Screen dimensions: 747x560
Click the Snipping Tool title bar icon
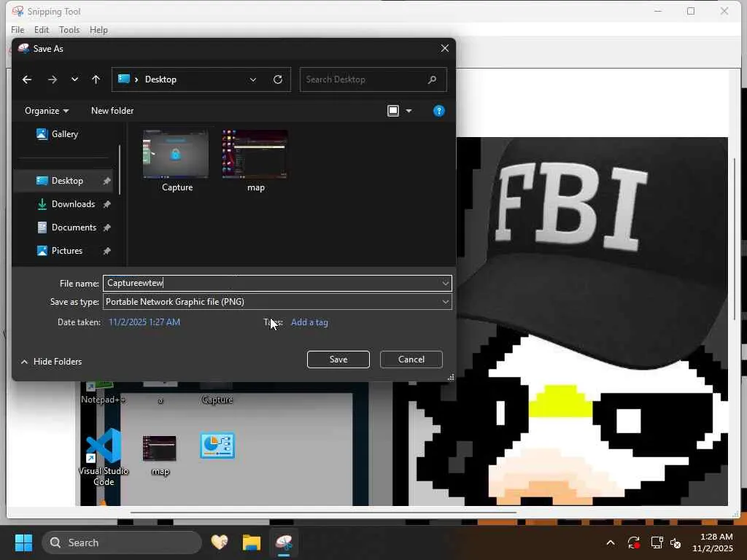[18, 11]
